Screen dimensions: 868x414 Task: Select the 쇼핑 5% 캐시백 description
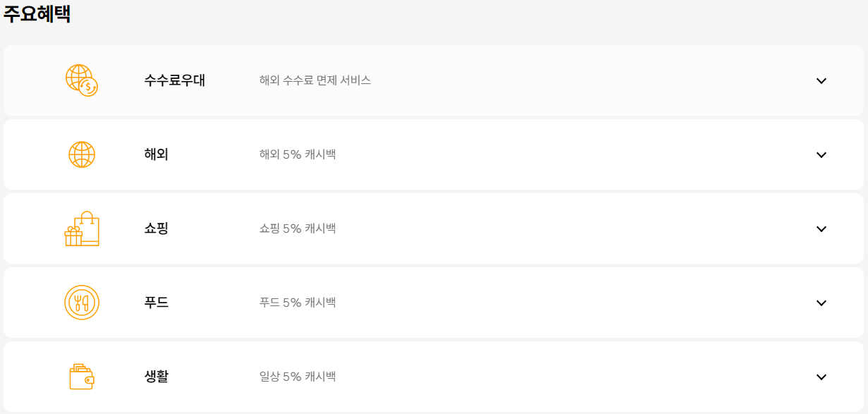point(299,228)
